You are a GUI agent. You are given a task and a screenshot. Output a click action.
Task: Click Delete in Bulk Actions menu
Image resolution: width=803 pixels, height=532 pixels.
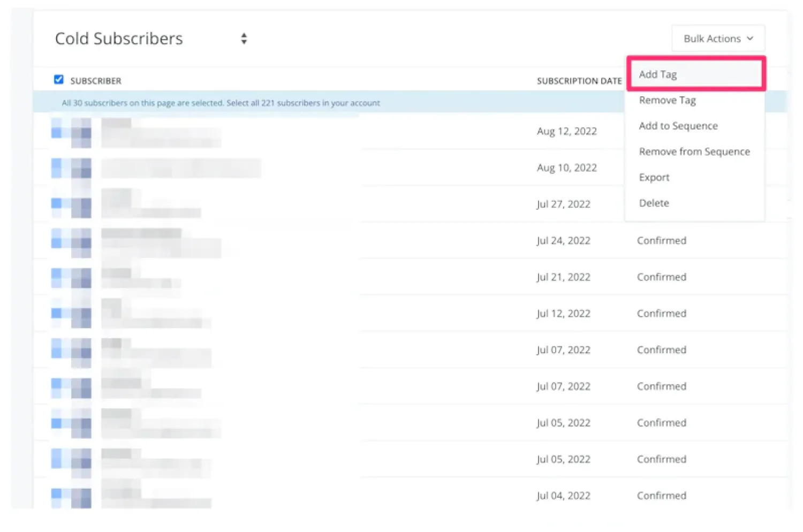coord(654,203)
